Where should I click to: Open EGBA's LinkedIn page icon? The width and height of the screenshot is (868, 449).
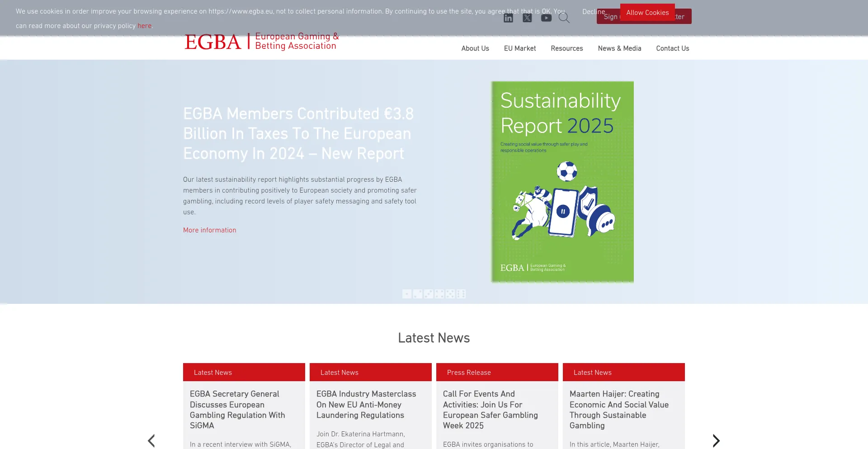tap(508, 18)
